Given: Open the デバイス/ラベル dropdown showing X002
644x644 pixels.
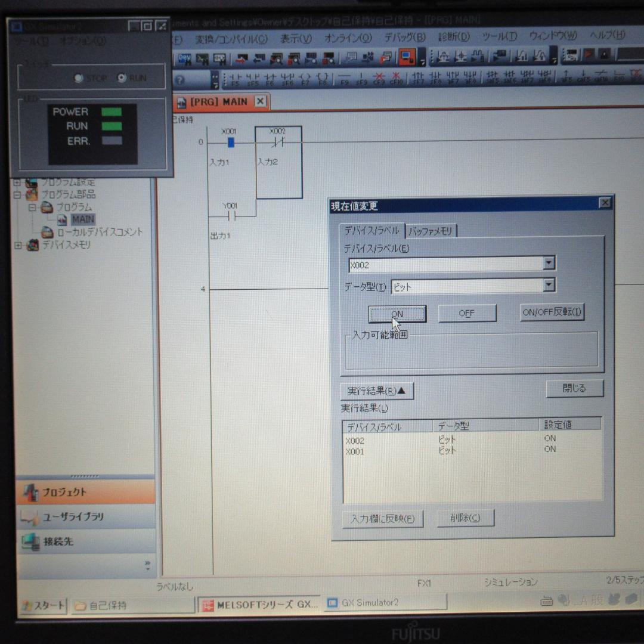Looking at the screenshot, I should pyautogui.click(x=549, y=263).
